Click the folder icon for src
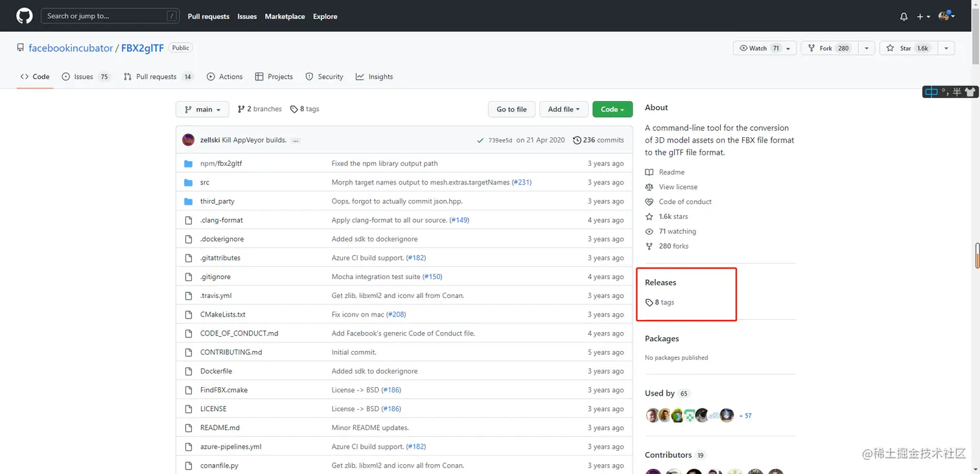980x474 pixels. pyautogui.click(x=189, y=183)
